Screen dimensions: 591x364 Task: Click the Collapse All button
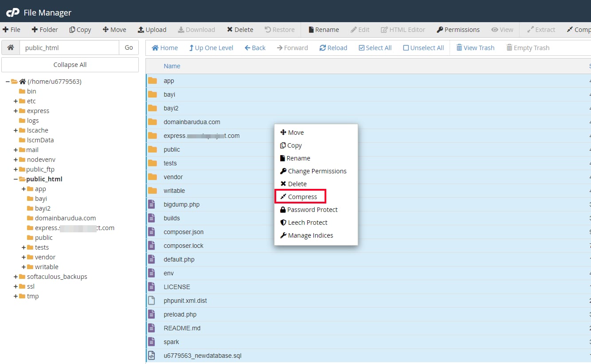coord(70,65)
